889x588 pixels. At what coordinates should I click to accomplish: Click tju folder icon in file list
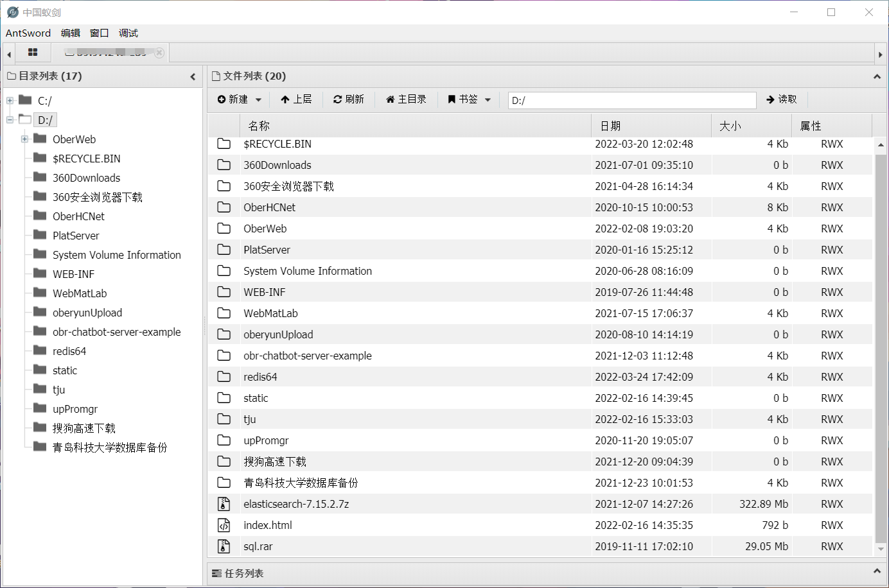(224, 419)
